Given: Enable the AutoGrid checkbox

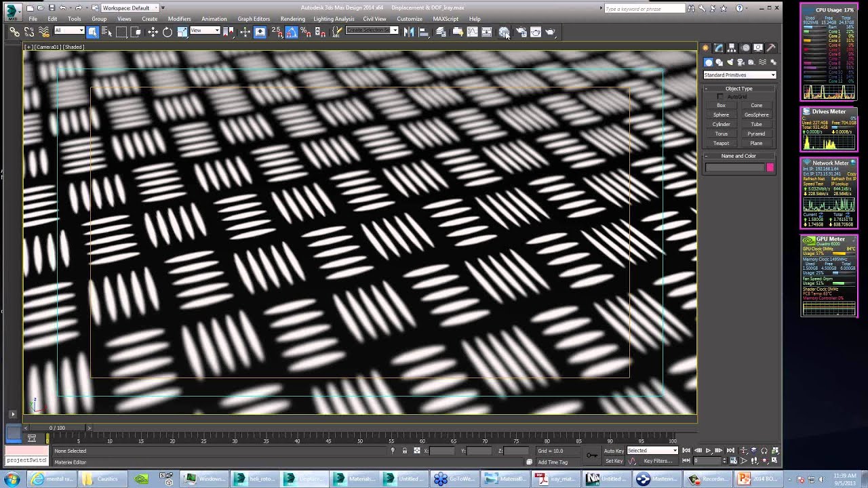Looking at the screenshot, I should tap(720, 97).
